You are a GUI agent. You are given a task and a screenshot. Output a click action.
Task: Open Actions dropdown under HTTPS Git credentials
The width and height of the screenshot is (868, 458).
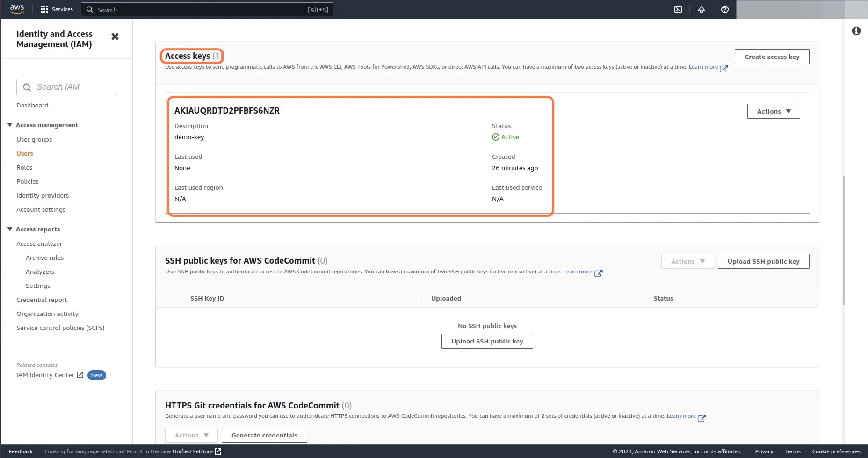(190, 435)
